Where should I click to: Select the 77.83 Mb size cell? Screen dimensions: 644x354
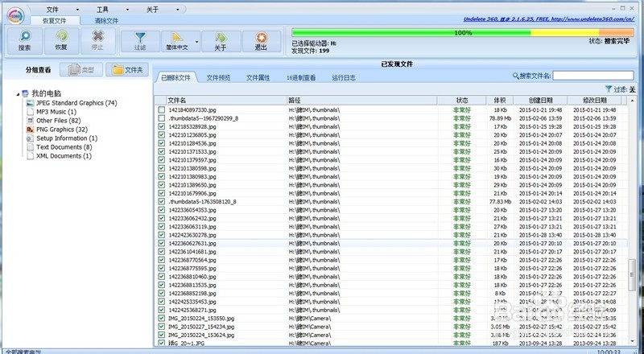pos(500,202)
